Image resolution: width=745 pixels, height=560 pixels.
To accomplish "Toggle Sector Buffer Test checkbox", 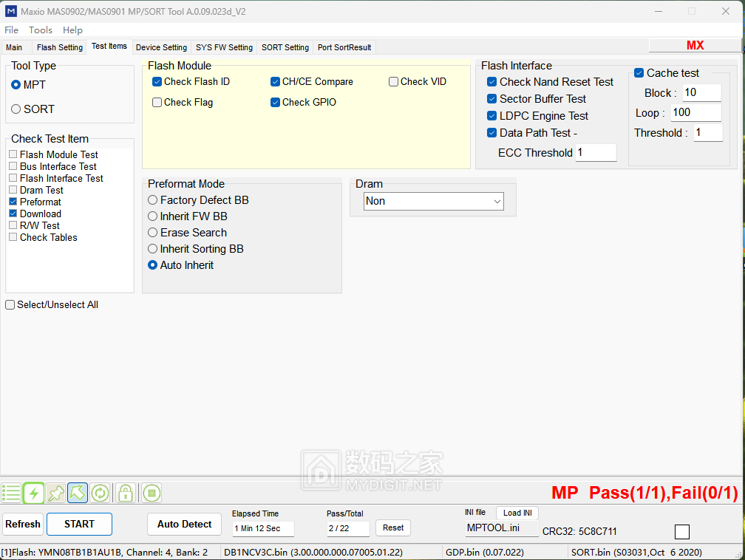I will [x=491, y=99].
